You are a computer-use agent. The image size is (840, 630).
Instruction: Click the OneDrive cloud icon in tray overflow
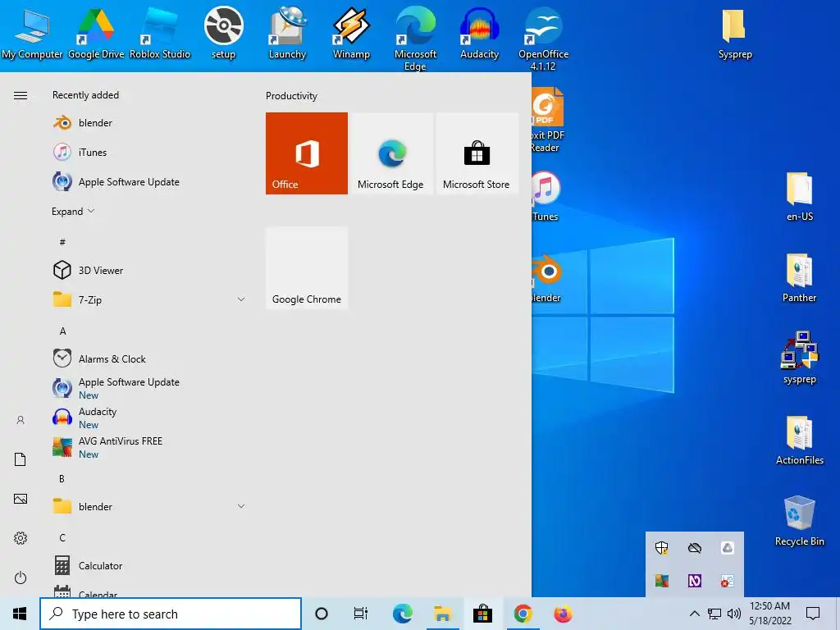(x=694, y=547)
